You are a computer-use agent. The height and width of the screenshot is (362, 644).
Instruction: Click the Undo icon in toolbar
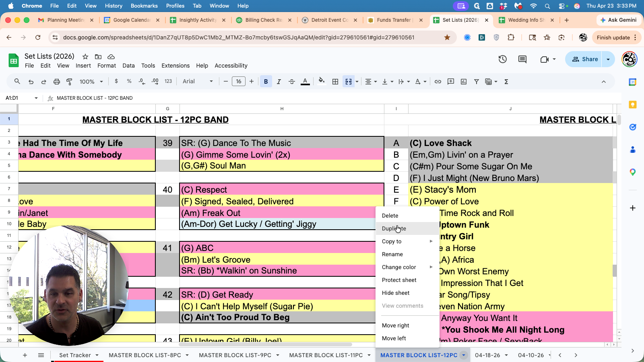click(31, 82)
